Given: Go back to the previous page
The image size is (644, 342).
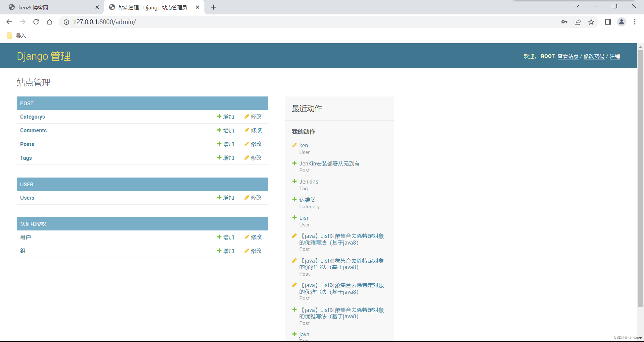Looking at the screenshot, I should click(x=9, y=22).
